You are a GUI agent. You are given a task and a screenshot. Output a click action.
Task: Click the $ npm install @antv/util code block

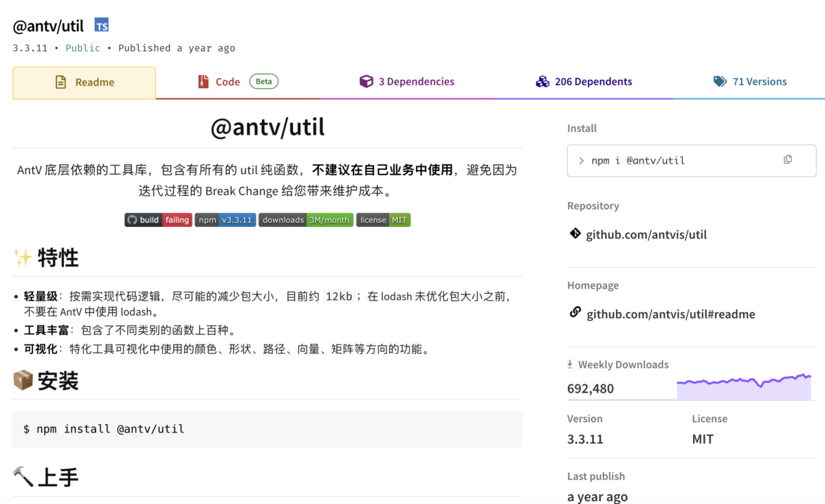point(267,429)
